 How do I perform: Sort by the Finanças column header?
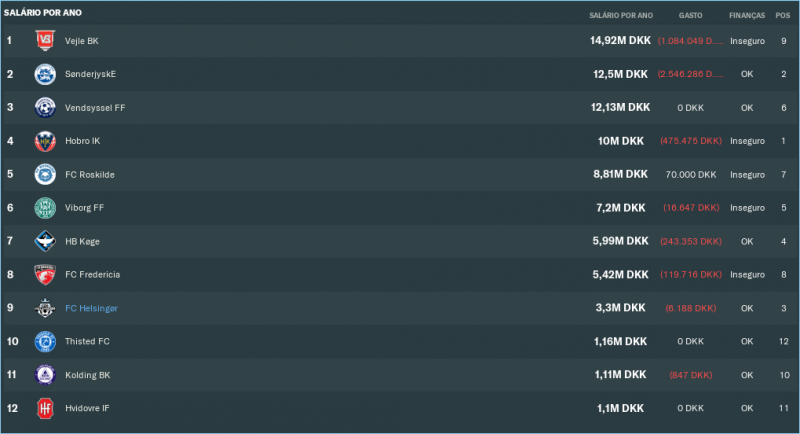tap(746, 16)
